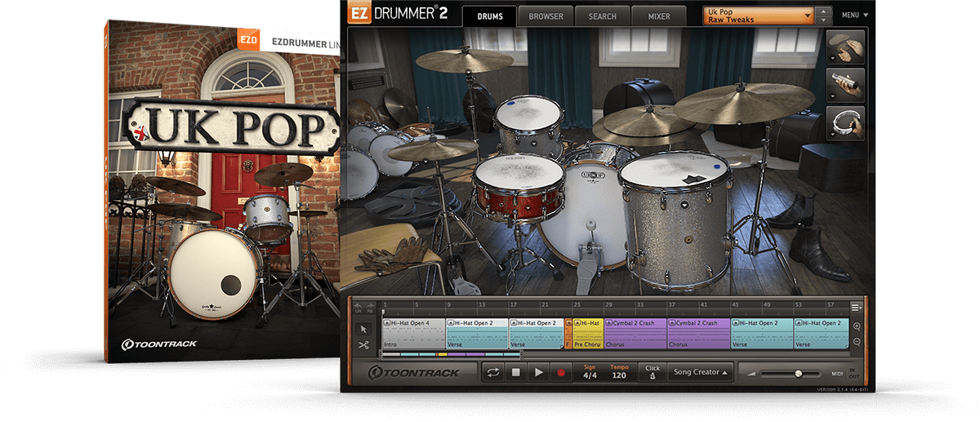The height and width of the screenshot is (422, 980).
Task: Open the song track options menu icon
Action: point(856,308)
